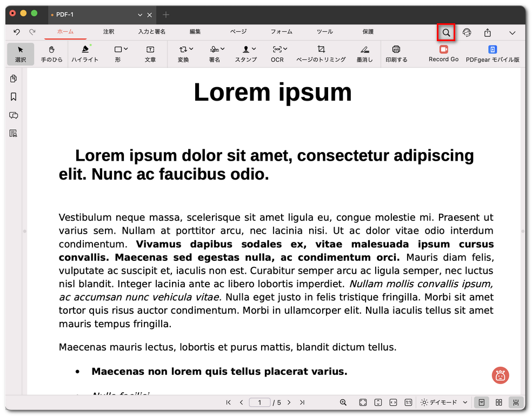
Task: Go to the next page
Action: (289, 402)
